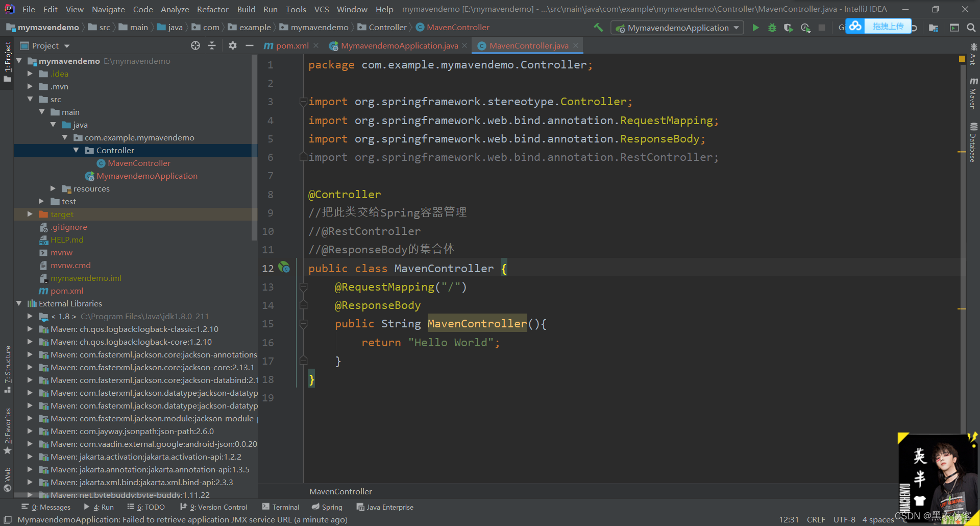
Task: Collapse the Controller package node
Action: [x=76, y=150]
